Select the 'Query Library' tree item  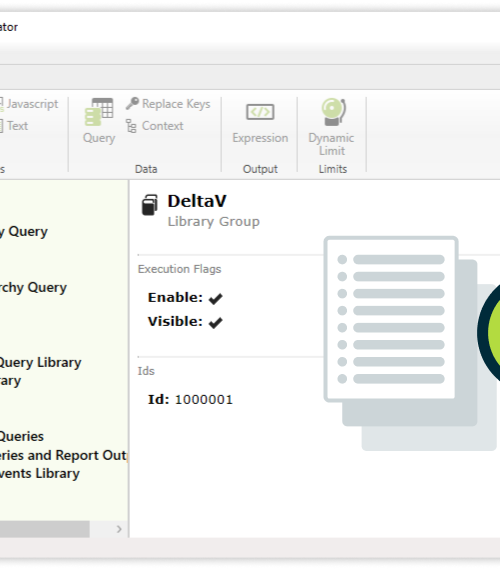pyautogui.click(x=41, y=362)
